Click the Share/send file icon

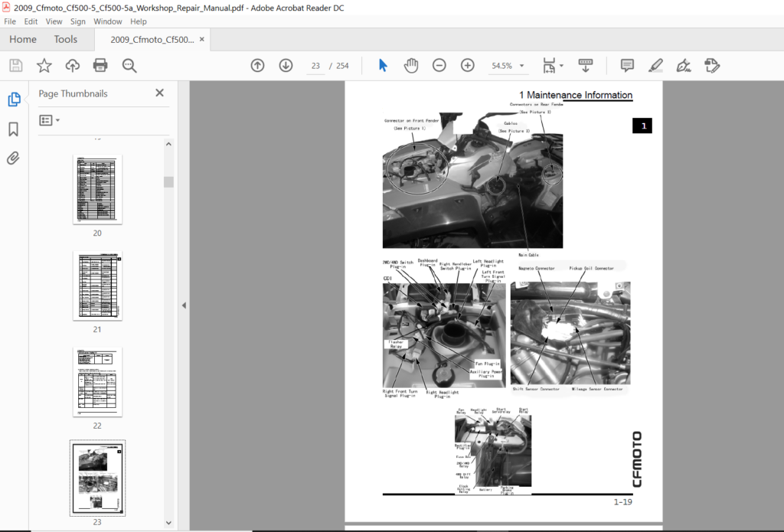click(711, 66)
